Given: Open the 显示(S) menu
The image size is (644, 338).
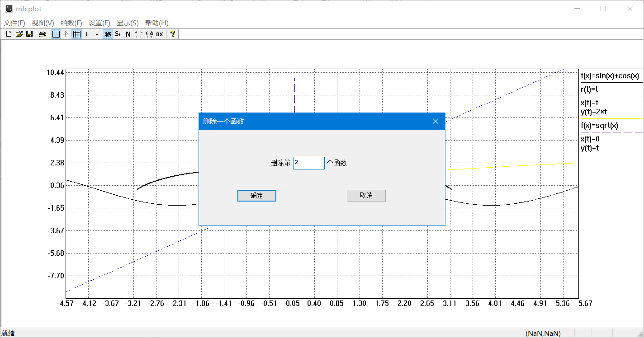Looking at the screenshot, I should coord(128,23).
